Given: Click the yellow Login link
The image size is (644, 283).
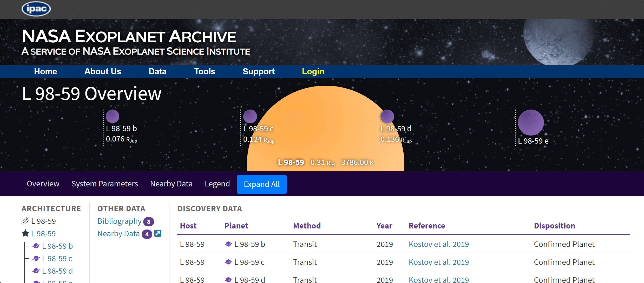Looking at the screenshot, I should [313, 71].
